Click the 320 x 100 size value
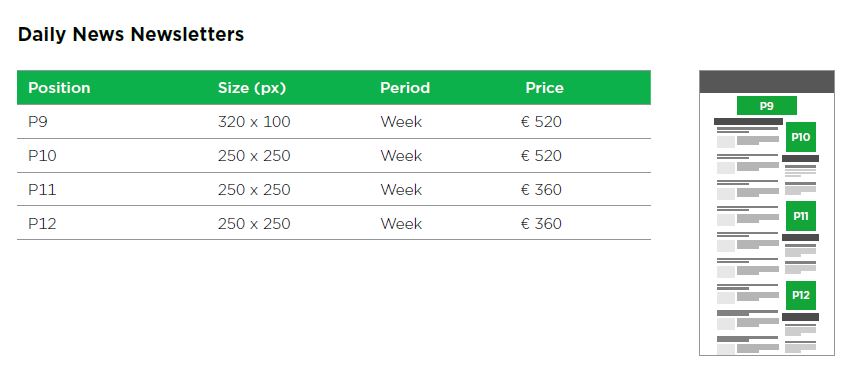 coord(254,122)
